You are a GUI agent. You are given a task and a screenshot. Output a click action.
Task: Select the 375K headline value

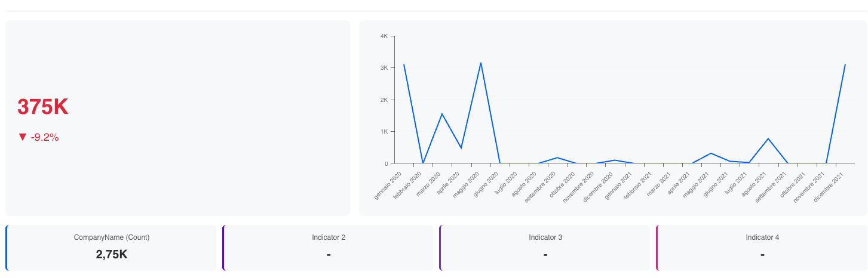click(x=43, y=107)
